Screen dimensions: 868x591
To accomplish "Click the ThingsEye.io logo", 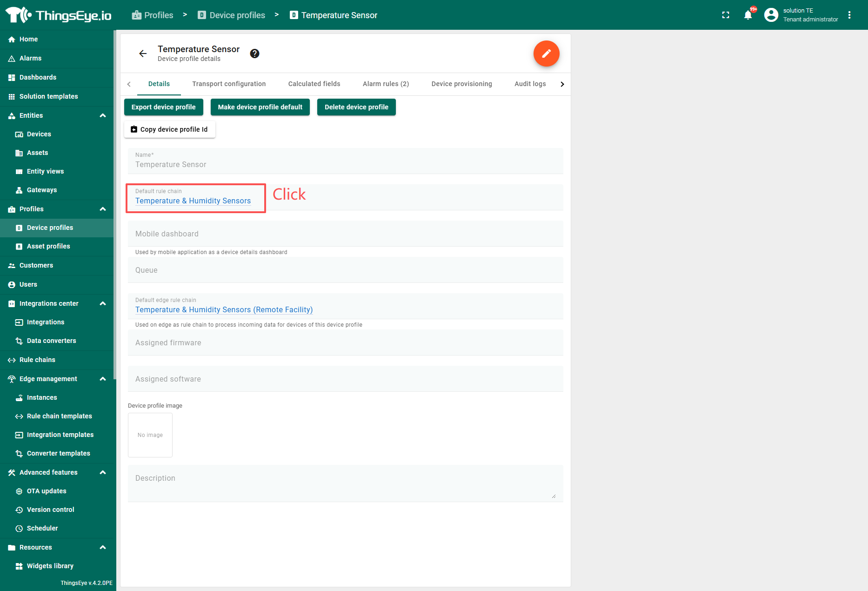I will (59, 15).
